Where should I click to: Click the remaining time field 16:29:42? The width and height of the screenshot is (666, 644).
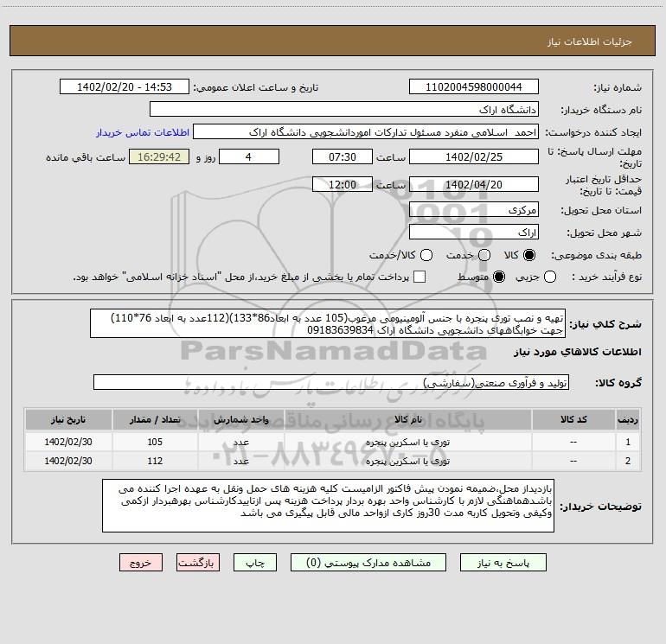(159, 156)
